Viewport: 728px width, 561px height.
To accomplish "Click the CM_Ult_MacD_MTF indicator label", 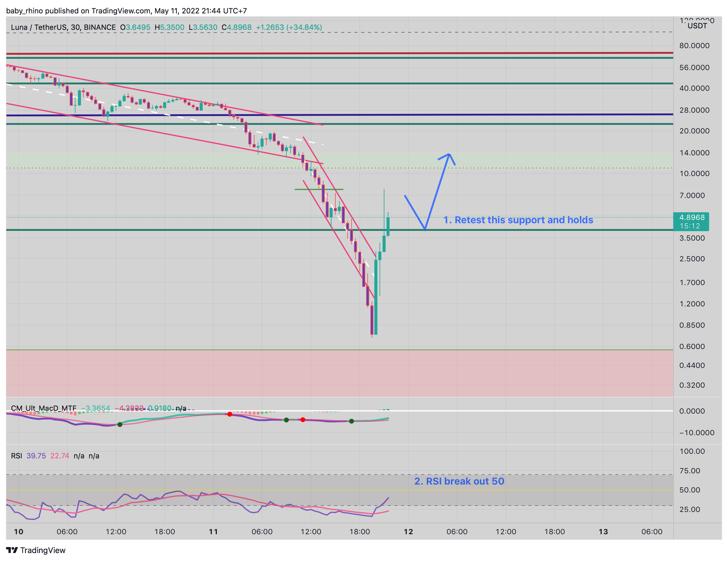I will click(44, 408).
